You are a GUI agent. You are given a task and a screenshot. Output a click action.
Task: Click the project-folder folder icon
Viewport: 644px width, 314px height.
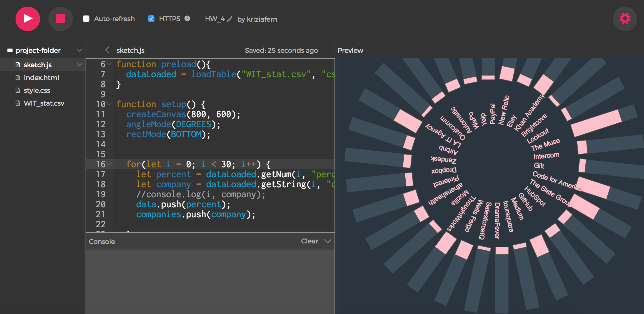[10, 50]
